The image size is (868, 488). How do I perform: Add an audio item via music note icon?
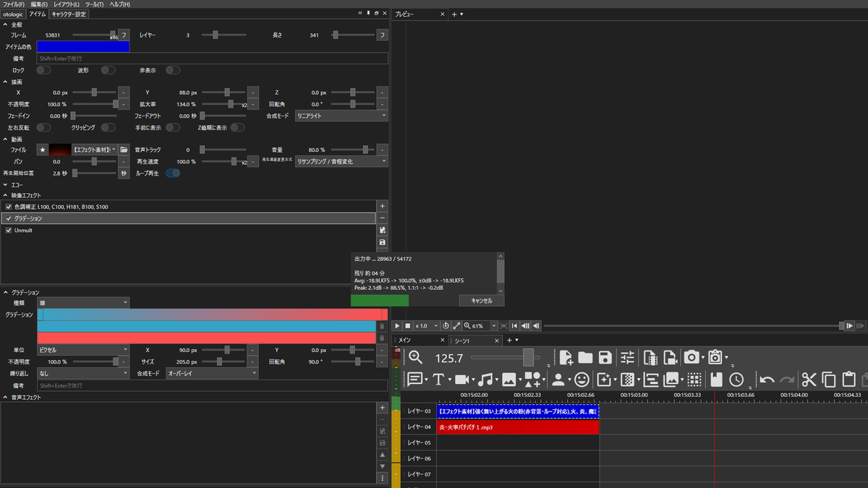tap(485, 380)
